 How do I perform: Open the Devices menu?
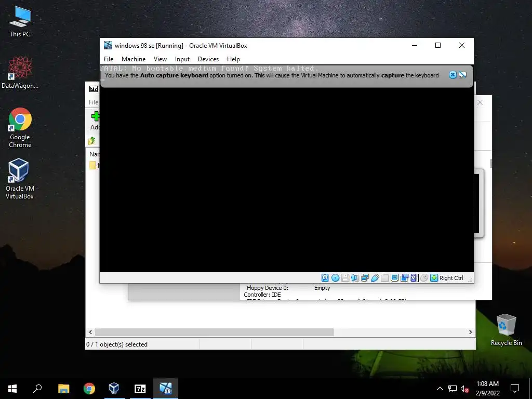tap(208, 59)
